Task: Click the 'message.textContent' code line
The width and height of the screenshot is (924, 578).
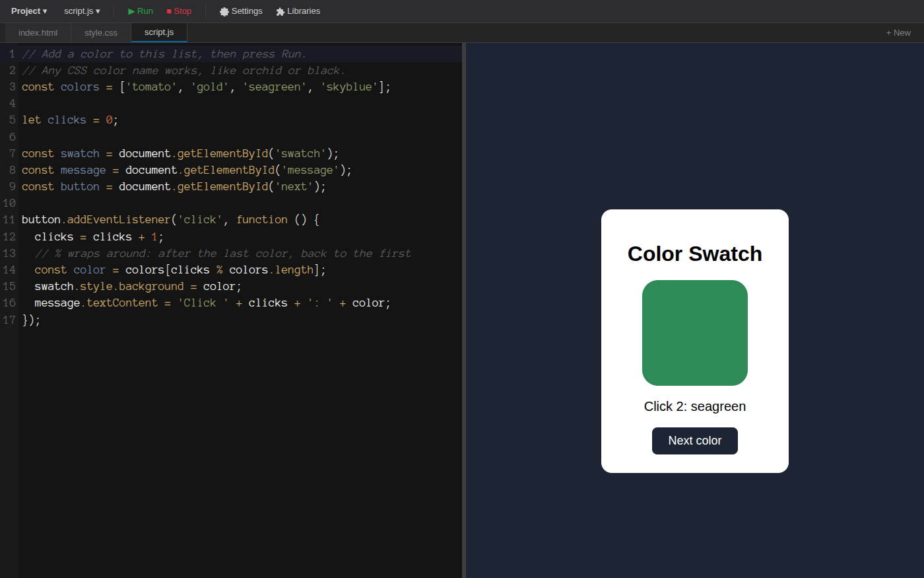Action: click(213, 303)
